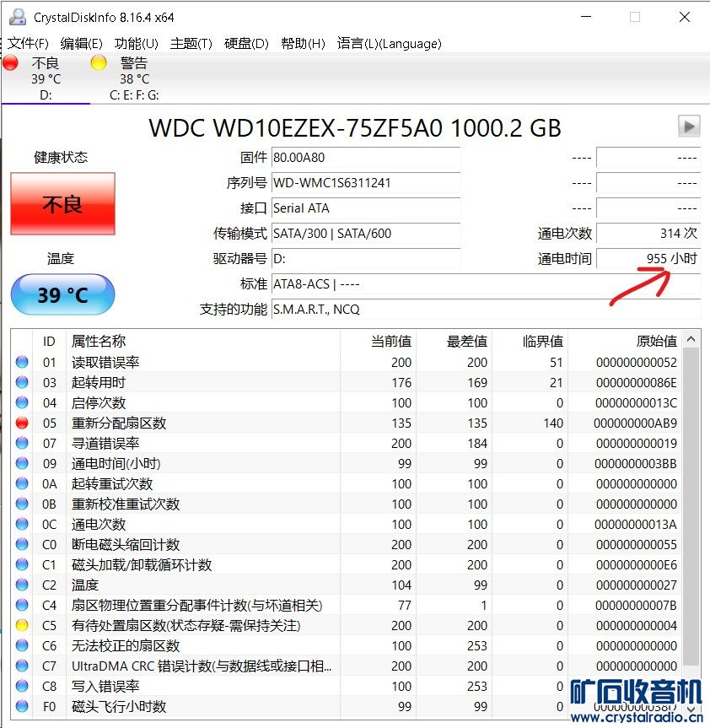This screenshot has height=728, width=710.
Task: Click the drive letter field D:
Action: (x=366, y=259)
